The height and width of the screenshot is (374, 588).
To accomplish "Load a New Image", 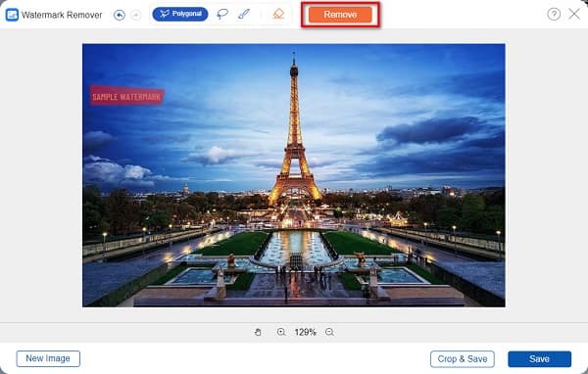I will pyautogui.click(x=48, y=358).
